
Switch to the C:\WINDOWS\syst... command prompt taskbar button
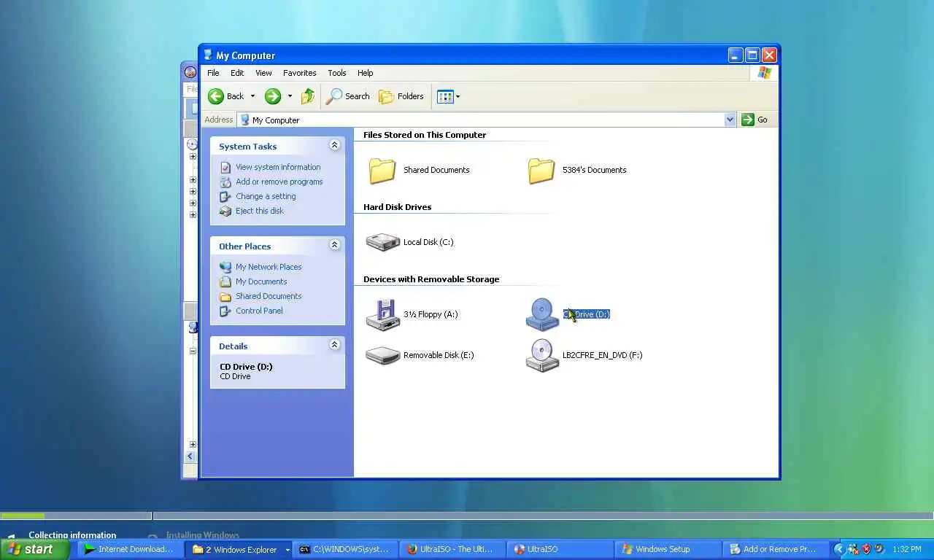coord(347,550)
